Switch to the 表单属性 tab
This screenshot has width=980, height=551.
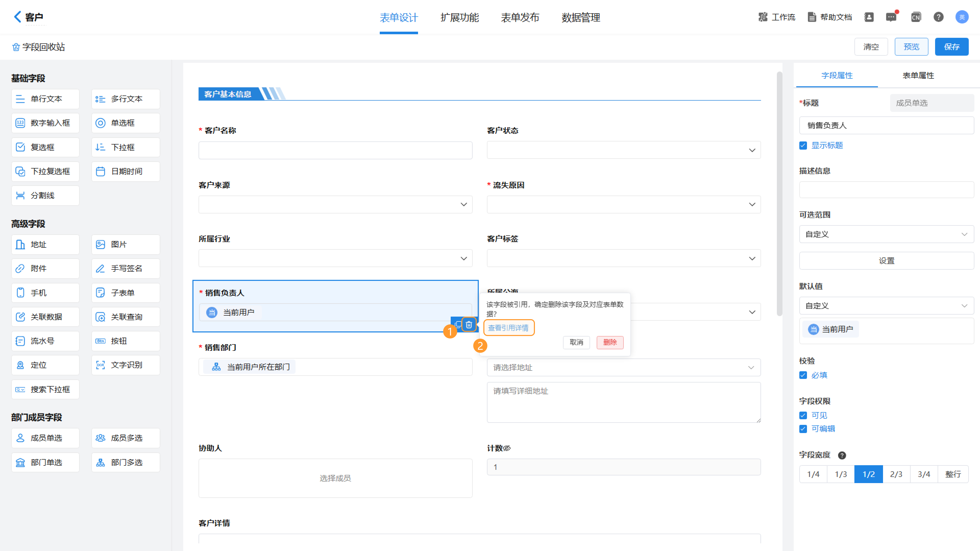pos(918,75)
